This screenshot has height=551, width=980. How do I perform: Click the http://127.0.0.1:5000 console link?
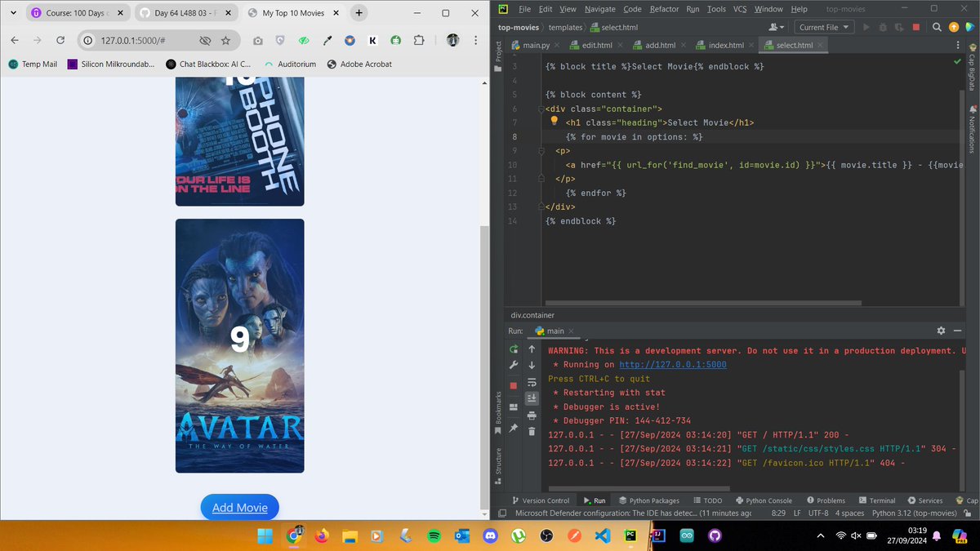[672, 365]
